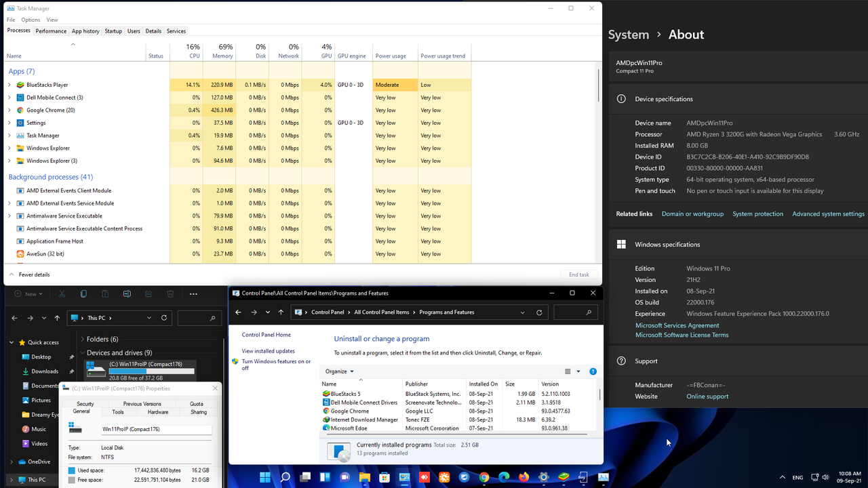
Task: Click Control Panel Home link
Action: pos(266,335)
